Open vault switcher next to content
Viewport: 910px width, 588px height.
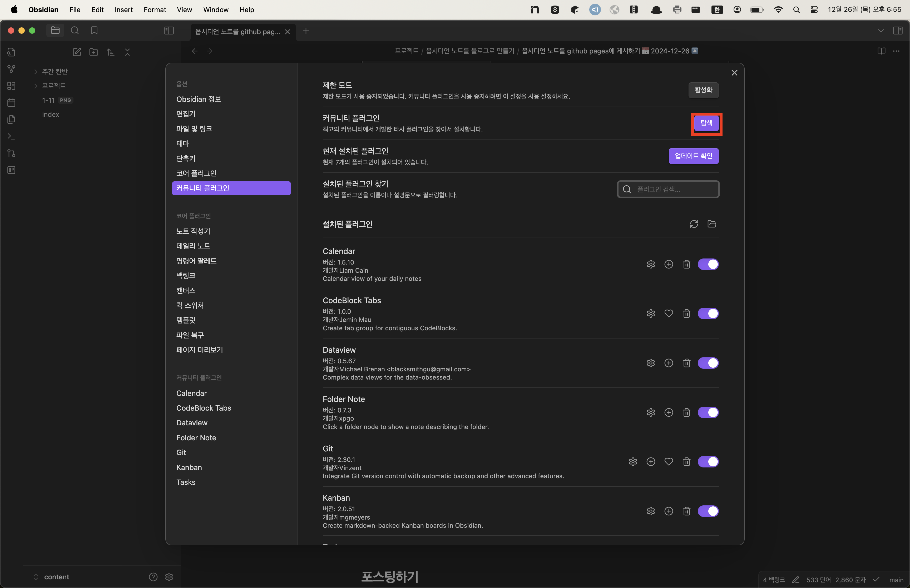click(x=36, y=577)
